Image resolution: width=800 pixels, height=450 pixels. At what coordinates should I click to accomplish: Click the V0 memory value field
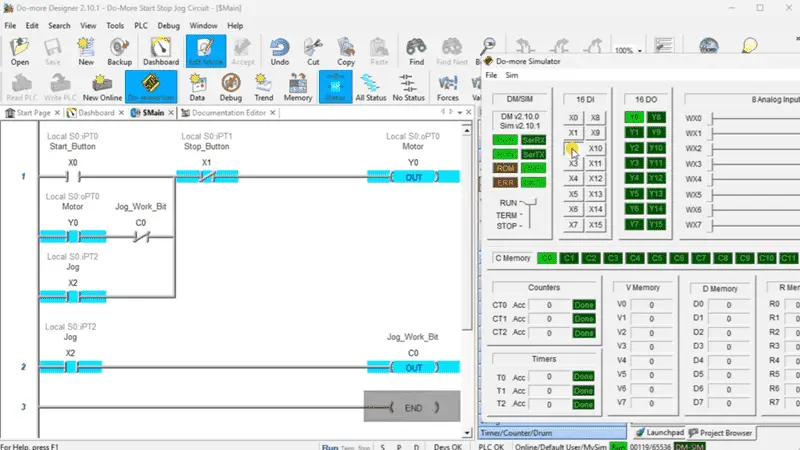tap(652, 305)
